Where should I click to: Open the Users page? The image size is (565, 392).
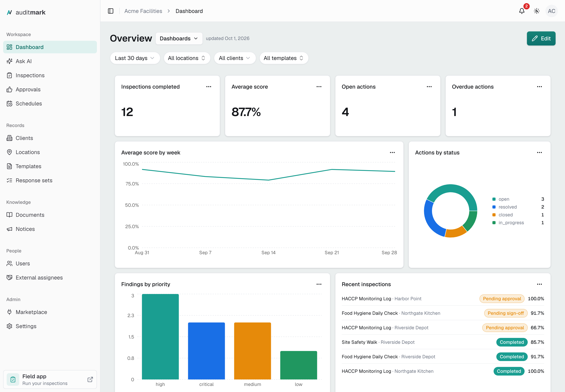click(50, 264)
